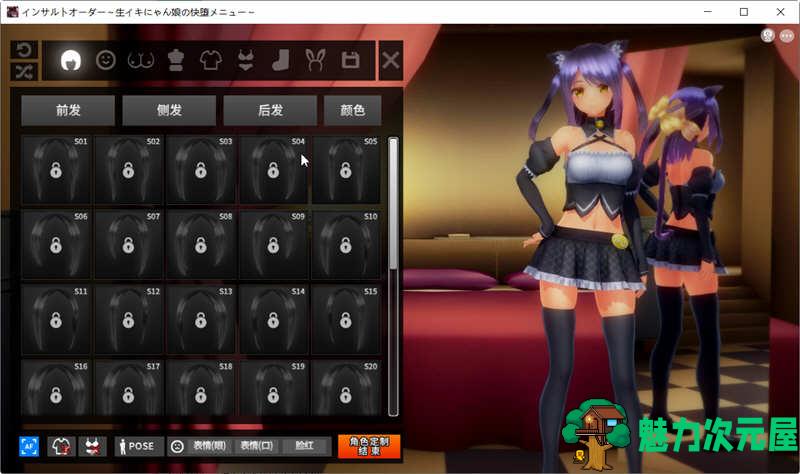Switch to the 后发 tab
This screenshot has height=474, width=800.
pos(270,110)
